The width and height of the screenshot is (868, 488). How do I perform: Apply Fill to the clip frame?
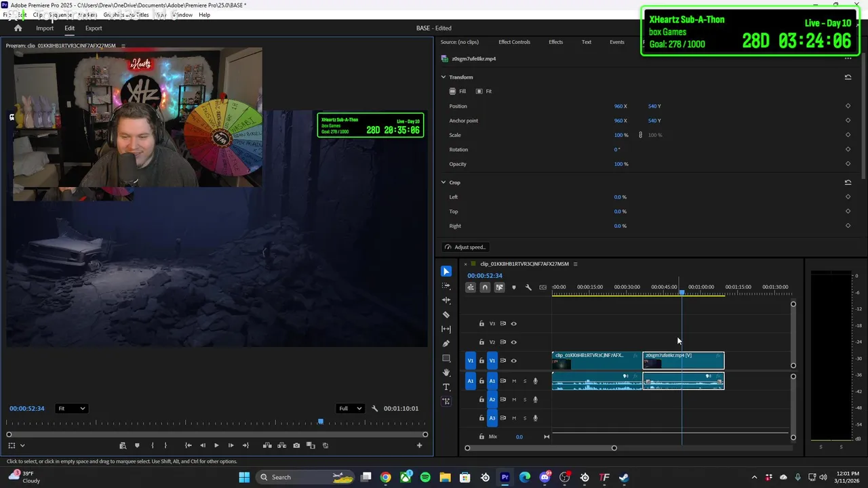point(458,91)
